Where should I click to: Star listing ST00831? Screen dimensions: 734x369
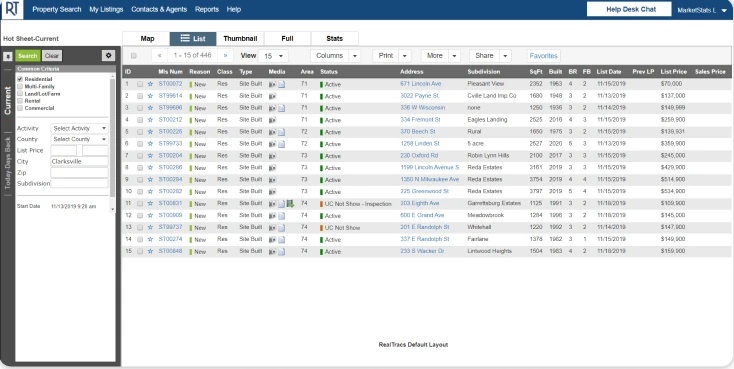[150, 203]
